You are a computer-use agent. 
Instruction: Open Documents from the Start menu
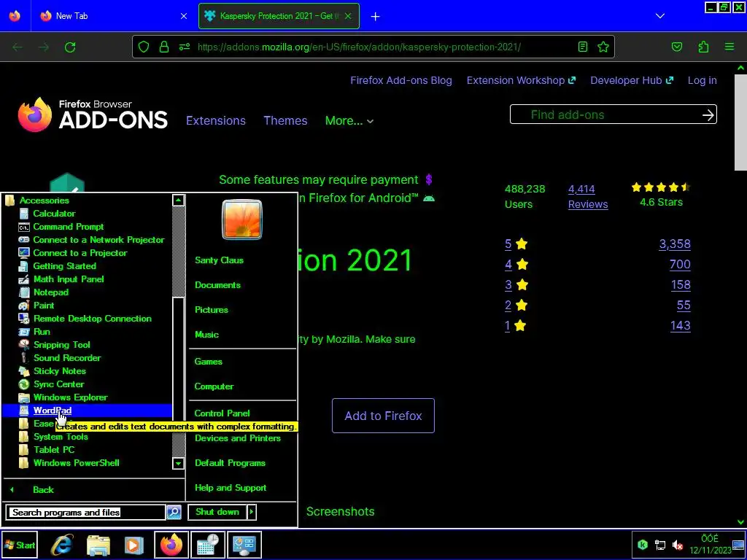[x=217, y=285]
